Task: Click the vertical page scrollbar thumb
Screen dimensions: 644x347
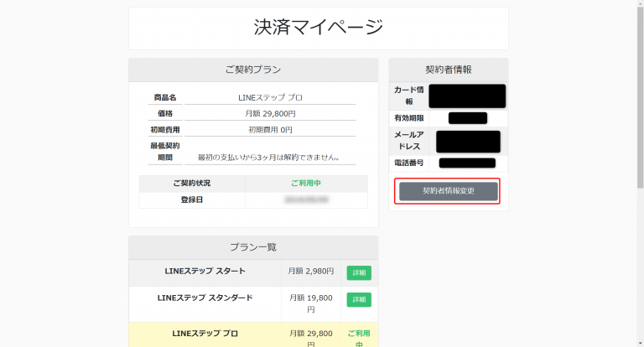Action: point(640,96)
